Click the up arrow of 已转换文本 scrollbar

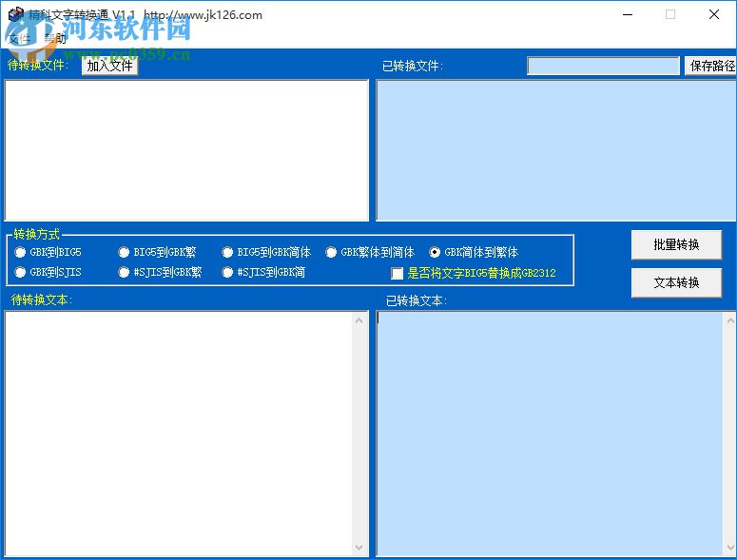(x=730, y=320)
